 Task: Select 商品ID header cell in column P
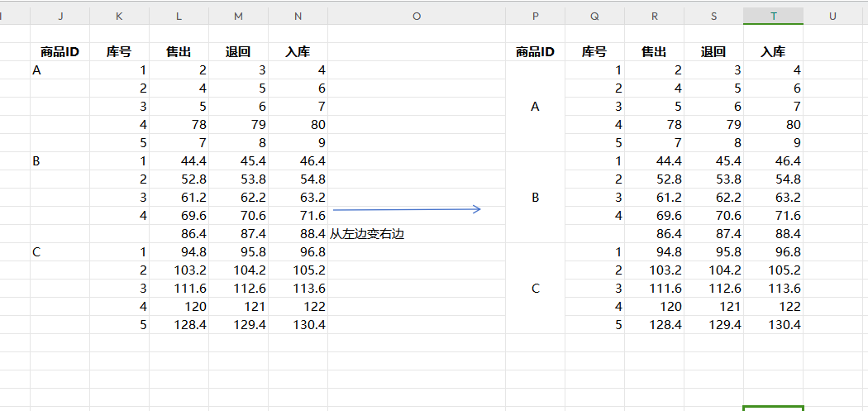pos(535,51)
